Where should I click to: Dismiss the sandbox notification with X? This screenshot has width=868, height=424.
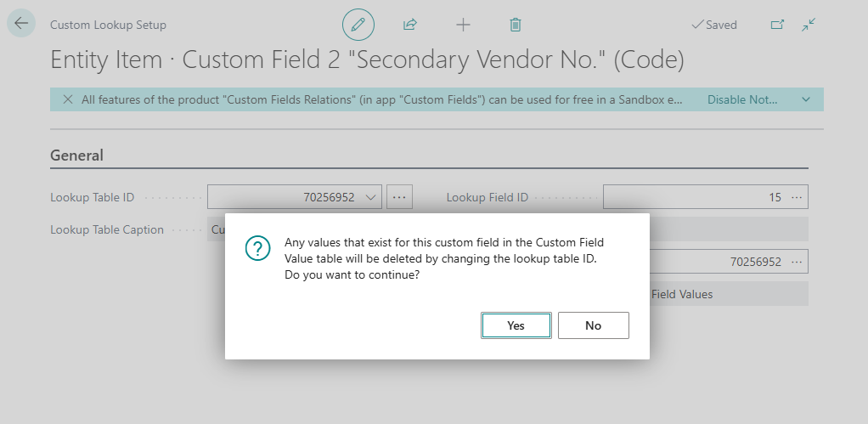pyautogui.click(x=68, y=99)
